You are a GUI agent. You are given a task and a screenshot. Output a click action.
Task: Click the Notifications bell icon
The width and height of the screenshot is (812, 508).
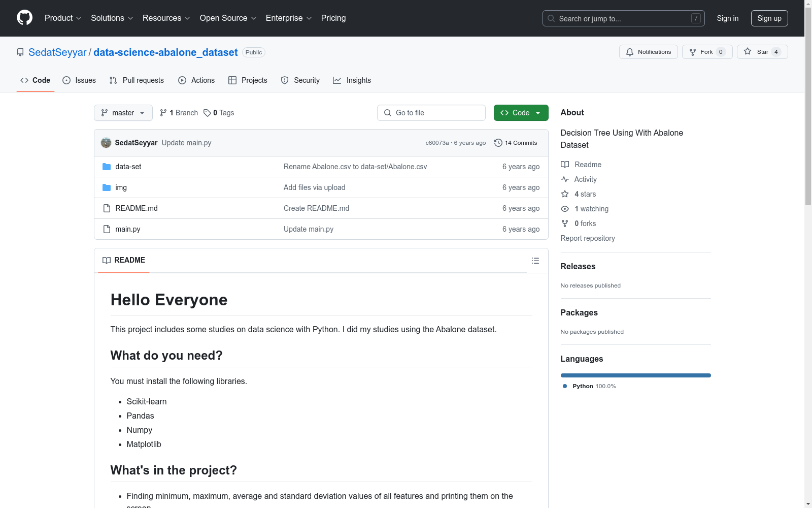tap(630, 52)
